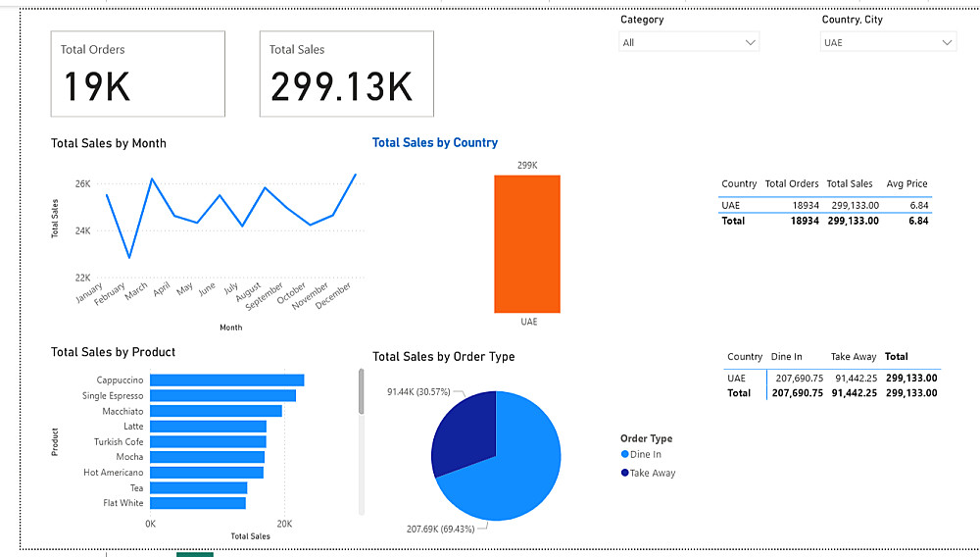Screen dimensions: 980x557
Task: Click the 91,442.25 value in UAE row
Action: [857, 379]
